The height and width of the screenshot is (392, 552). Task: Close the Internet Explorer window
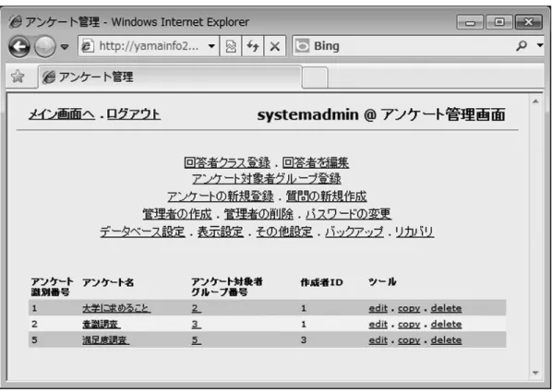[x=528, y=22]
